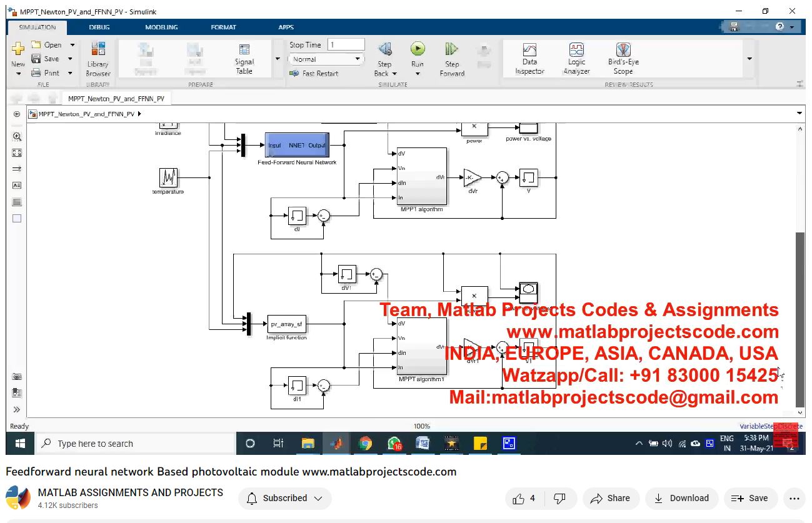
Task: Click the Stop Time input field
Action: click(346, 45)
